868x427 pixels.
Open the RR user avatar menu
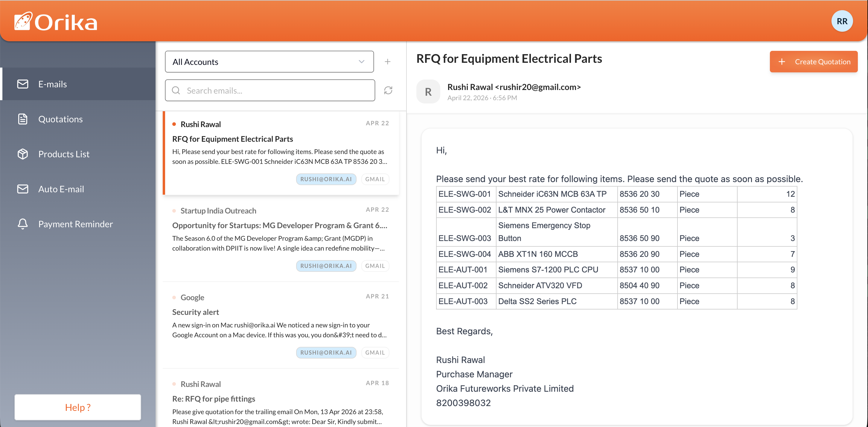tap(842, 21)
